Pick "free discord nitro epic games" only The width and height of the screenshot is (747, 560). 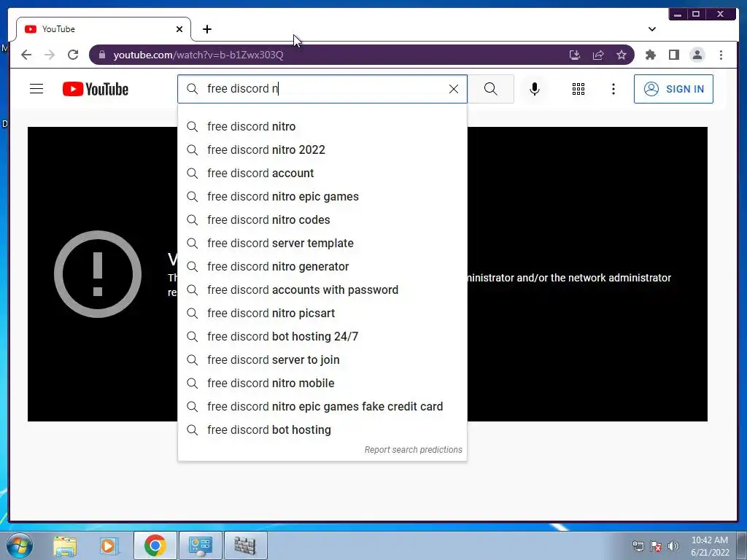pos(322,197)
